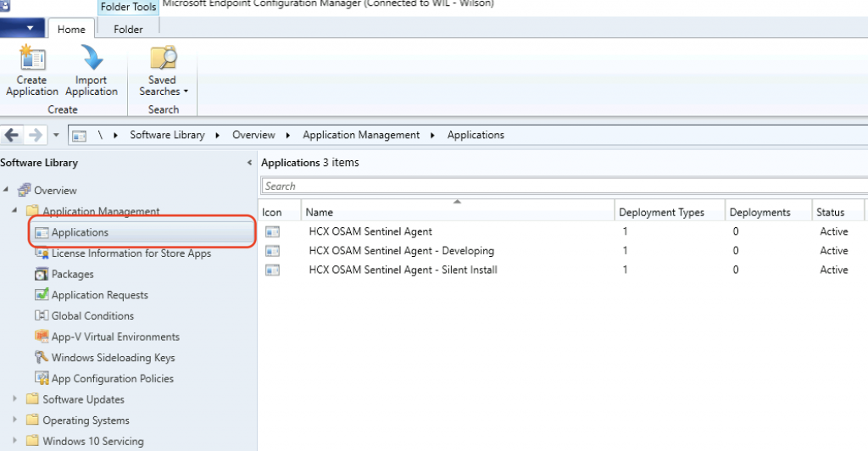Go back with the back arrow
The image size is (868, 451).
coord(12,135)
